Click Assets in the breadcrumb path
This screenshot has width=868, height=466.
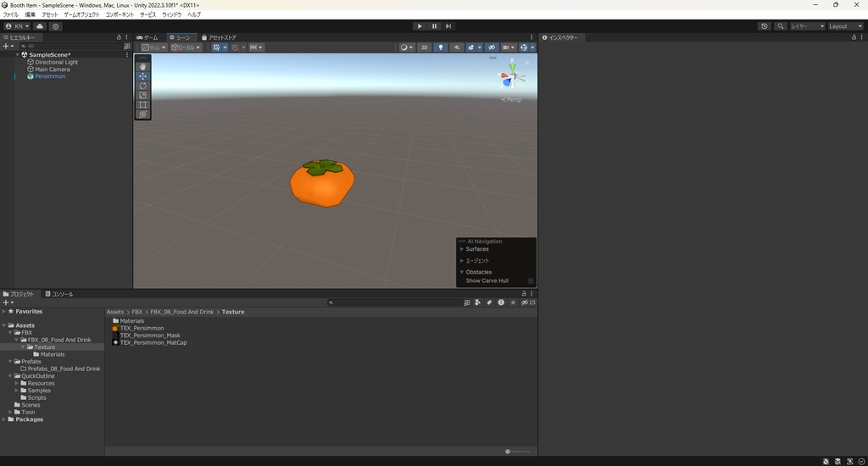point(115,312)
